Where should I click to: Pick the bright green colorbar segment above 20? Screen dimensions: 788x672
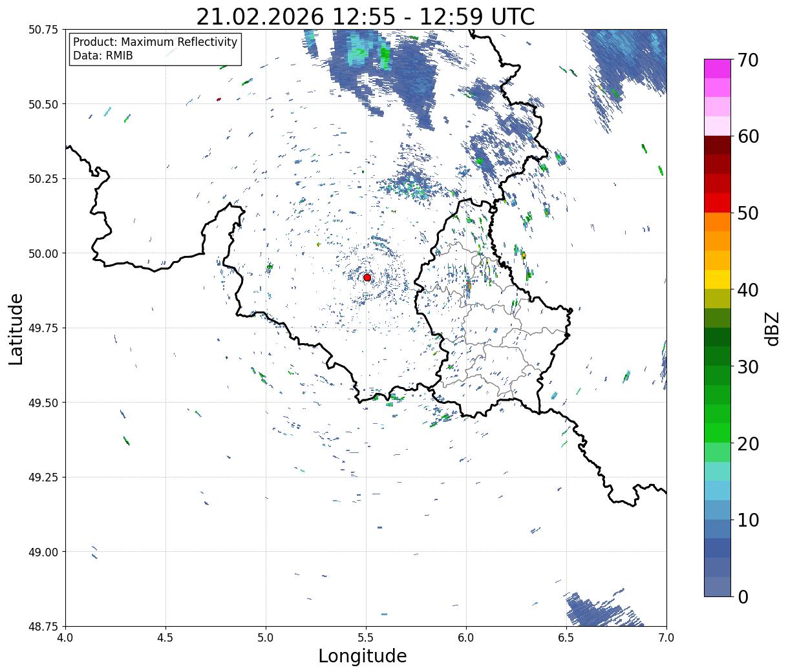(718, 433)
